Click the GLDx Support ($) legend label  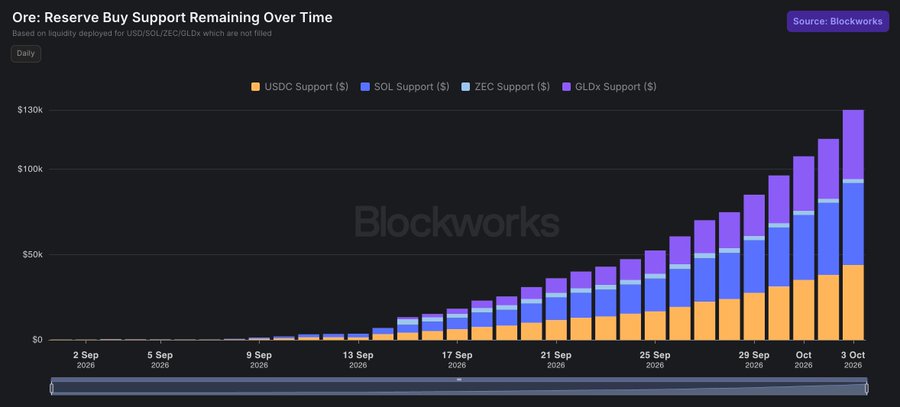coord(616,87)
